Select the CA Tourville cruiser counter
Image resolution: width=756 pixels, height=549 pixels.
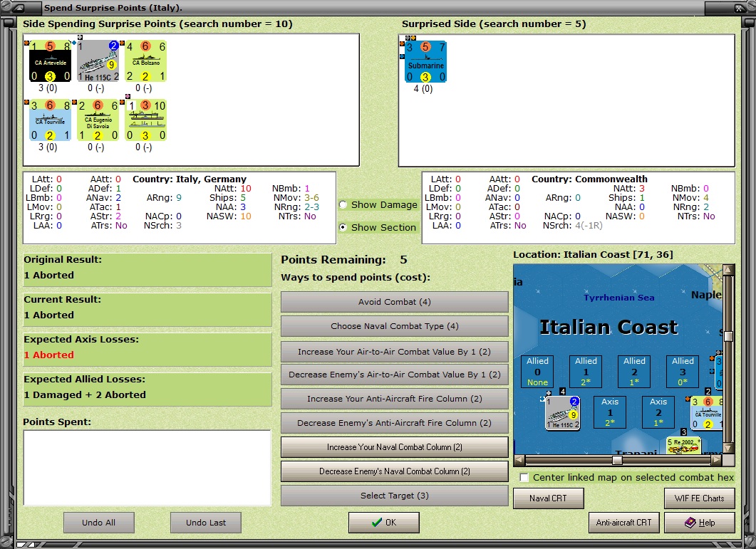click(x=50, y=120)
